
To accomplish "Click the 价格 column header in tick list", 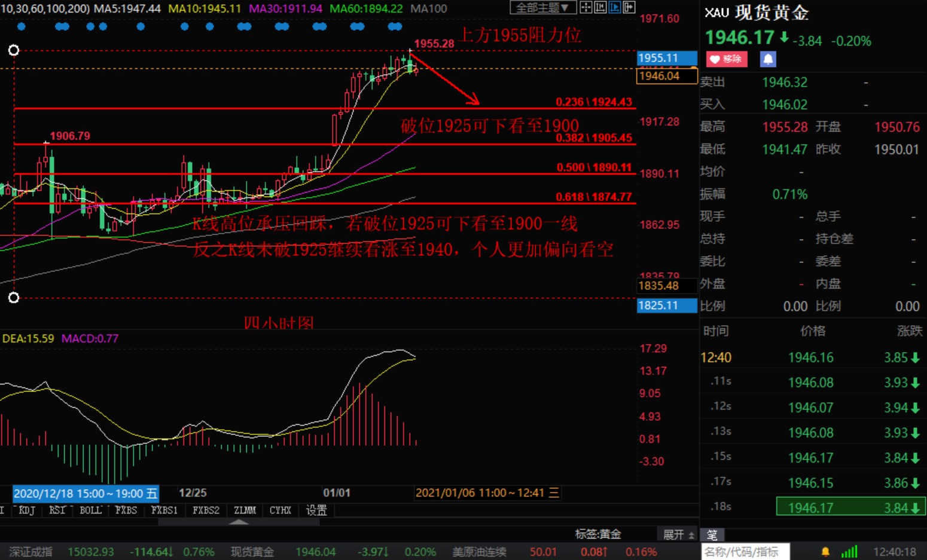I will pyautogui.click(x=812, y=331).
